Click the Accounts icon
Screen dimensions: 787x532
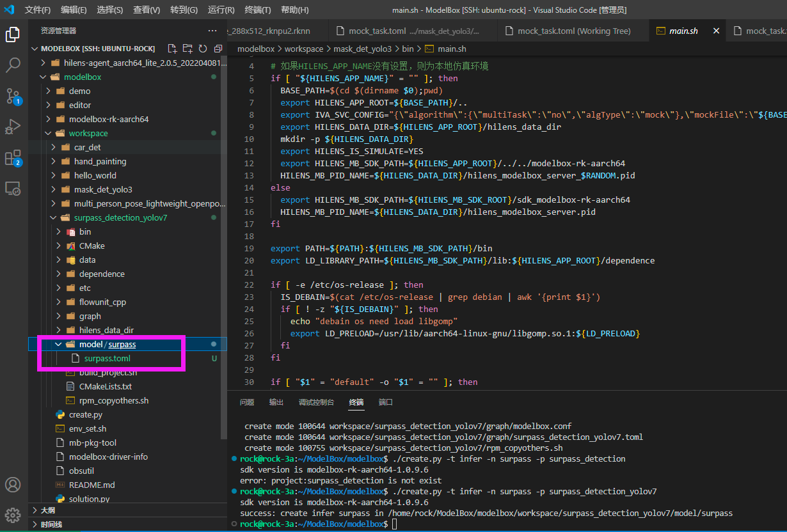13,485
